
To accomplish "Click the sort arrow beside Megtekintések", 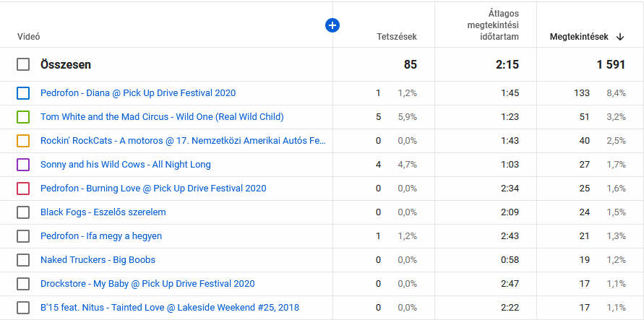I will (620, 36).
